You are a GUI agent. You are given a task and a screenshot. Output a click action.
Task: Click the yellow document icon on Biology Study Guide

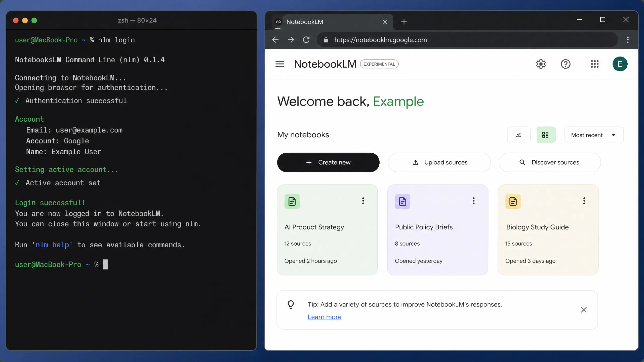pyautogui.click(x=513, y=201)
